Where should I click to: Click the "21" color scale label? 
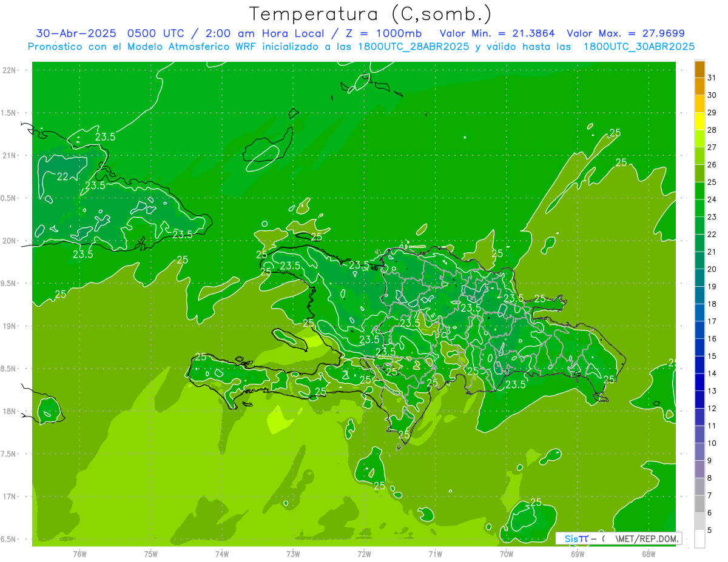[712, 252]
